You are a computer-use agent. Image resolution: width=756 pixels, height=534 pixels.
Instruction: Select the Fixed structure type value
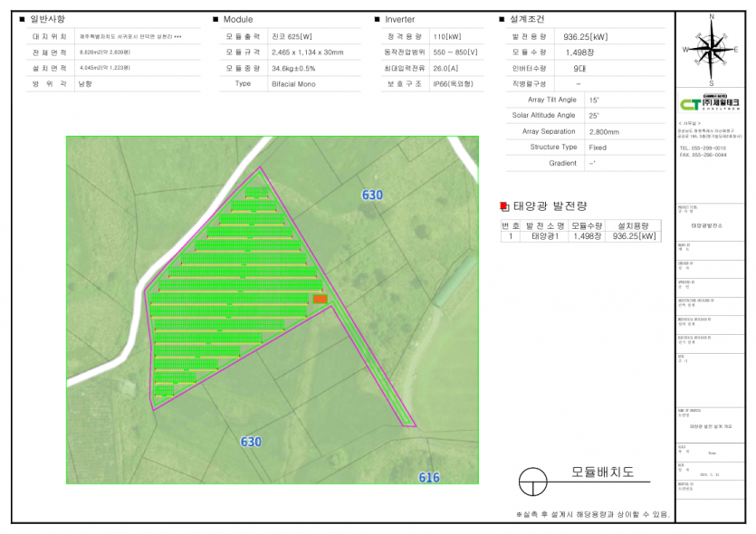coord(598,147)
